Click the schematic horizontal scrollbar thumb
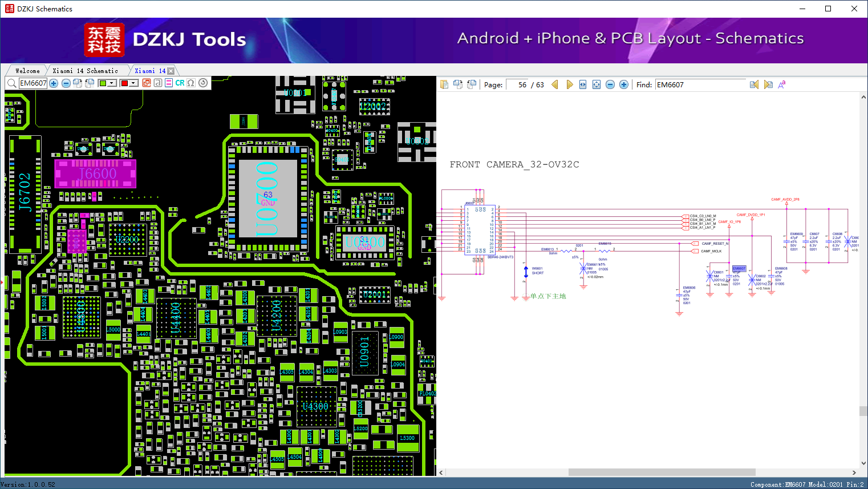Image resolution: width=868 pixels, height=489 pixels. click(662, 472)
